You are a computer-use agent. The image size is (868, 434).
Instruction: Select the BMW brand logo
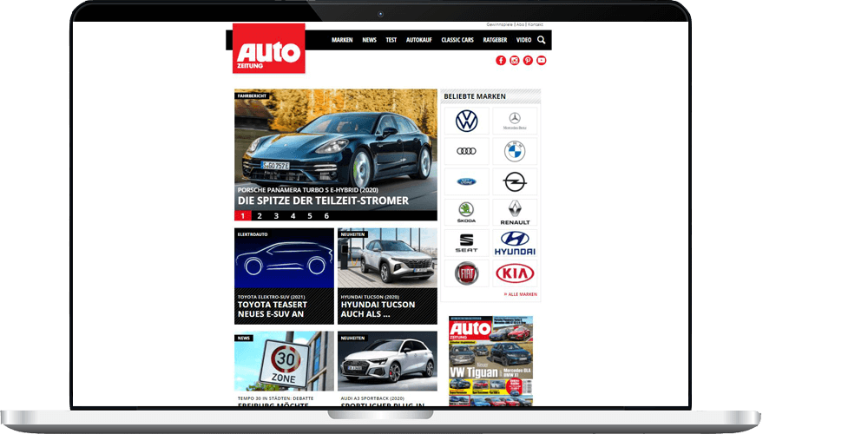[x=515, y=151]
